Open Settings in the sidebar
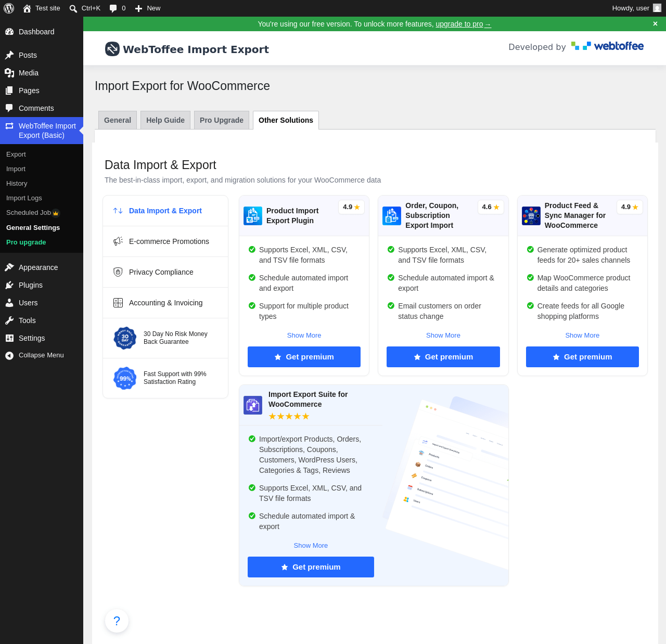The width and height of the screenshot is (666, 644). pos(42,338)
